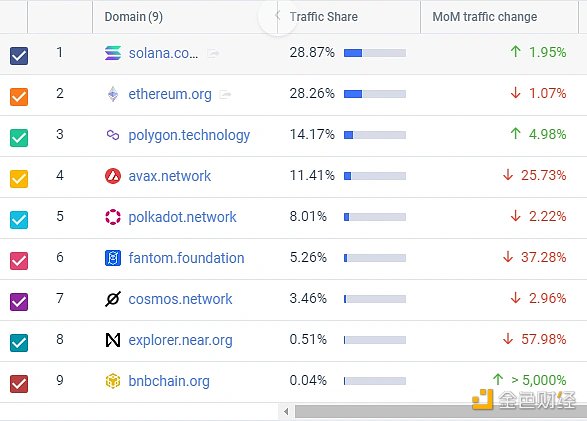
Task: Open external link icon beside ethereum.org
Action: tap(225, 94)
